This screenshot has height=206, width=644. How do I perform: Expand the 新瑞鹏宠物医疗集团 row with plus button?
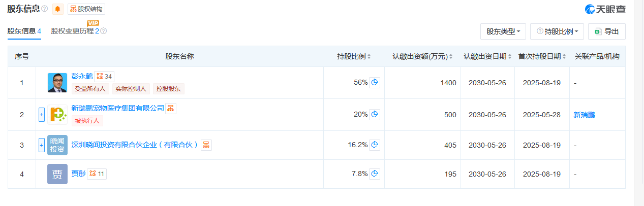42,115
